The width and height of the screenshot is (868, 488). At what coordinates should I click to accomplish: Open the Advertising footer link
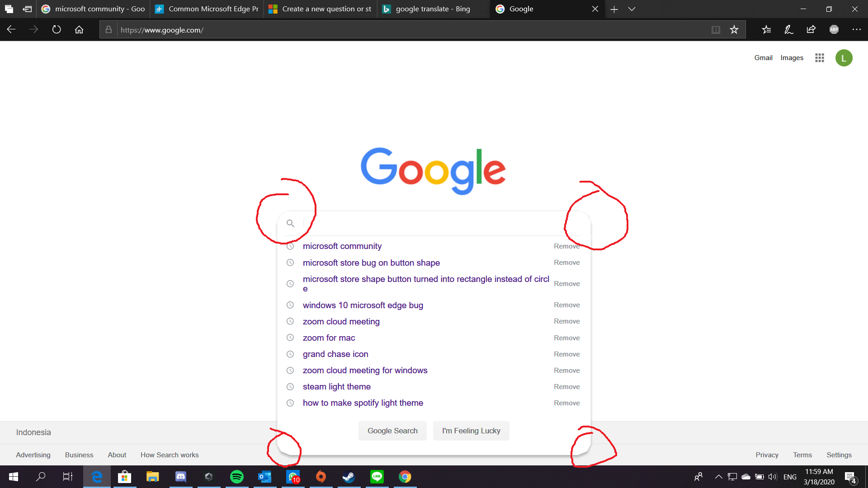pos(33,455)
